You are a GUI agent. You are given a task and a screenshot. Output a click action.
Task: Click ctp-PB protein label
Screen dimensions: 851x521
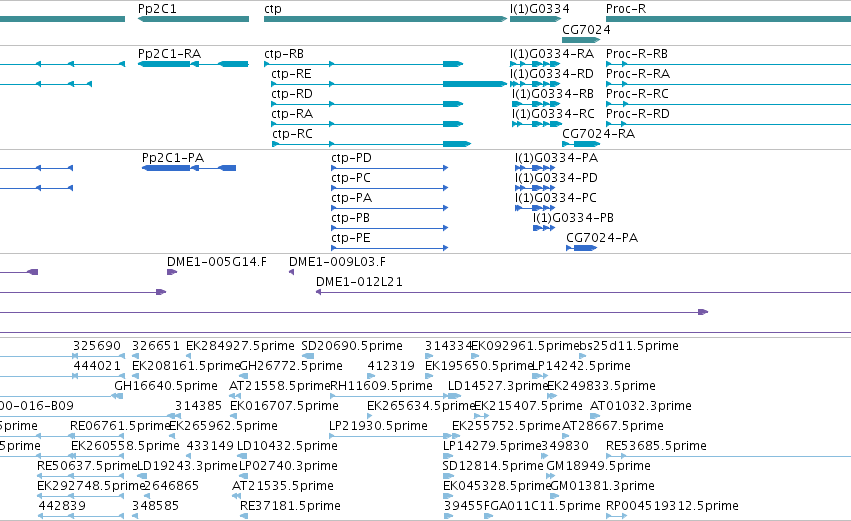351,218
